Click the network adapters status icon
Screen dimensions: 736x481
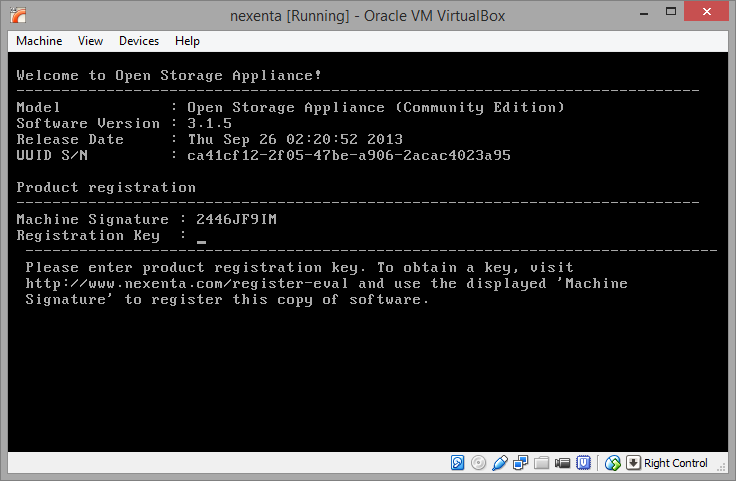(520, 463)
